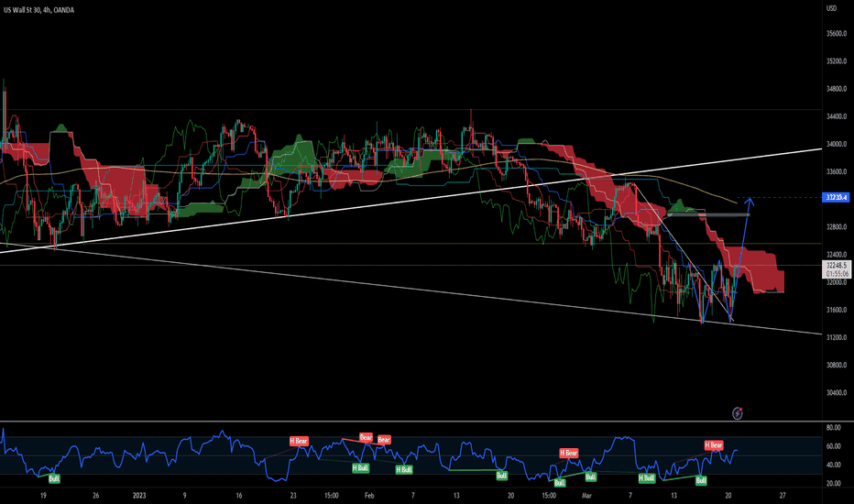Click the current price label 32248.5
Image resolution: width=854 pixels, height=504 pixels.
click(836, 266)
